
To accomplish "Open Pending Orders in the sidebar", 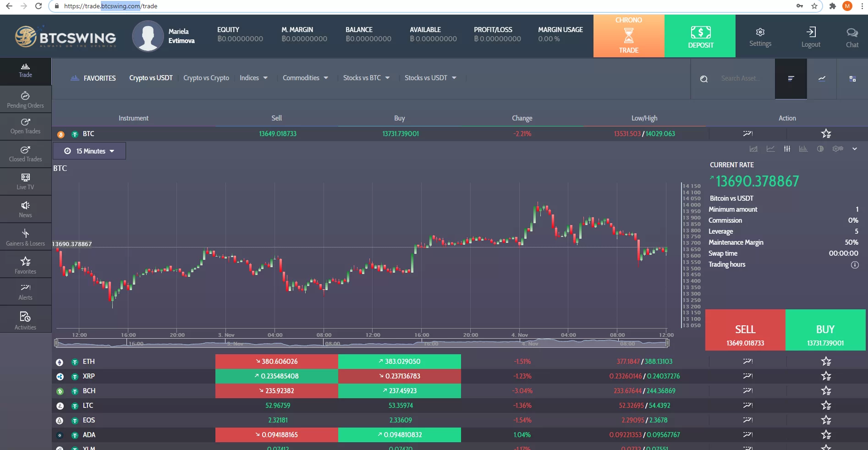I will (26, 99).
